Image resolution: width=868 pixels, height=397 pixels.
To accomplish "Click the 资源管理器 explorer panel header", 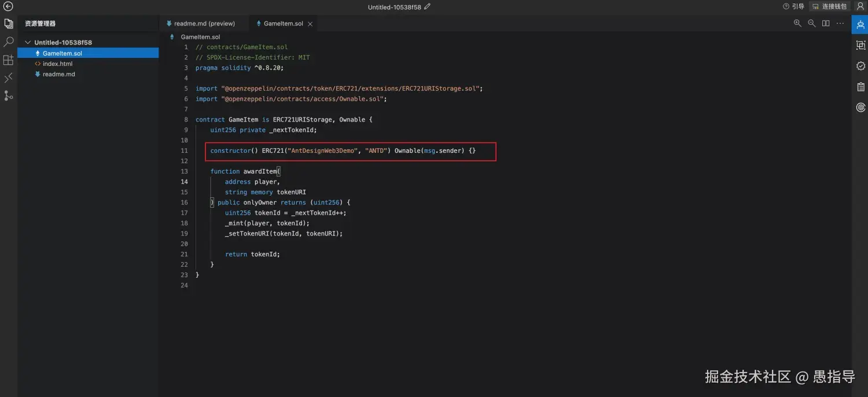I will pos(41,24).
